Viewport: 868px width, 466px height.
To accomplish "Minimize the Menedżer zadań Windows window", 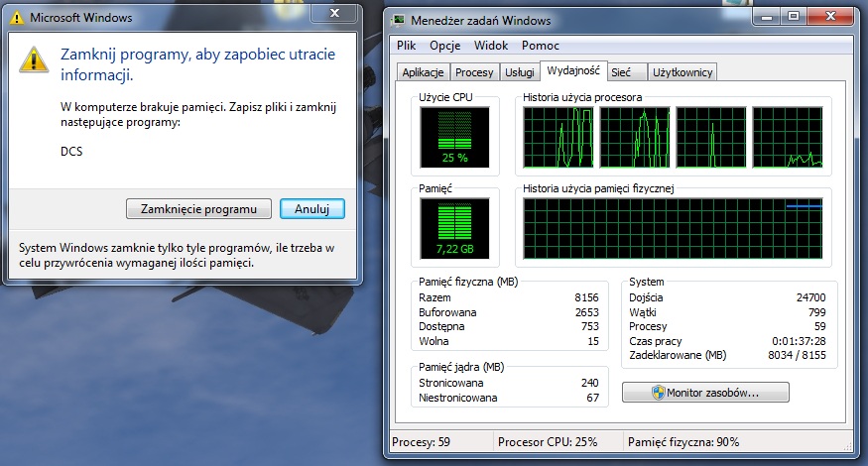I will coord(767,16).
